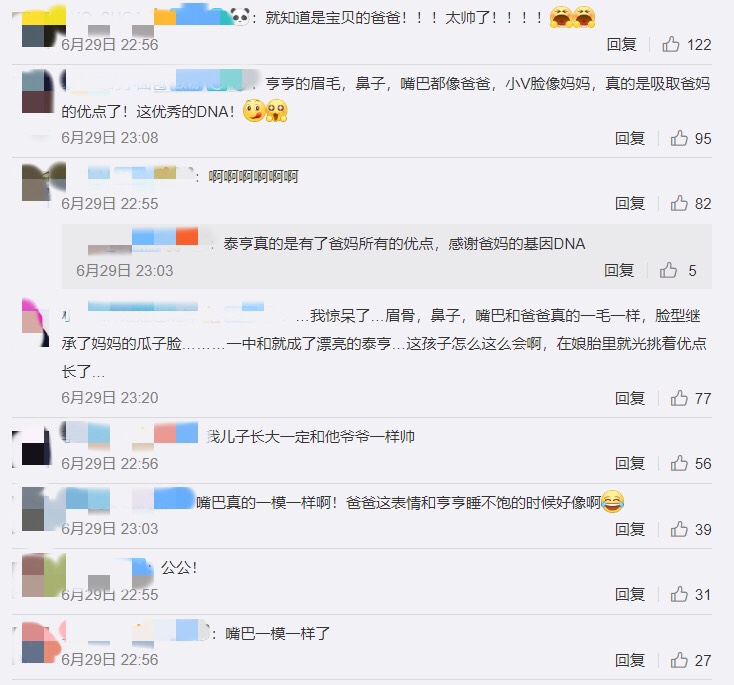Reply to the 太帅了 comment at 22:56
734x685 pixels.
pos(622,44)
